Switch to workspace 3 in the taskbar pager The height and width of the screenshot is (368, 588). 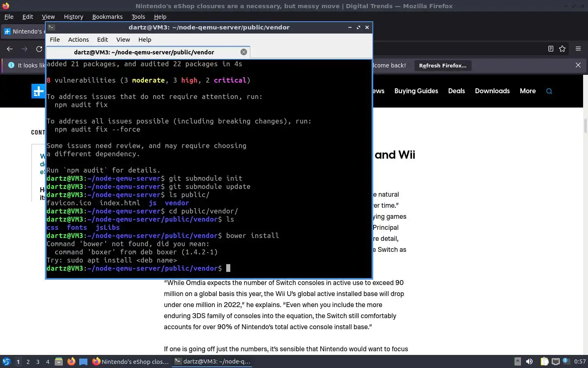(x=38, y=361)
